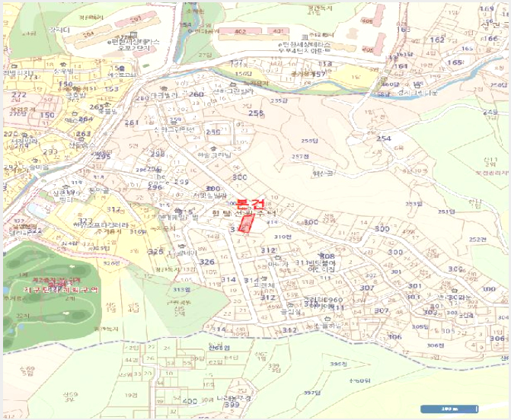Click the red '지구단위계획구역' label
The height and width of the screenshot is (420, 511).
(61, 290)
